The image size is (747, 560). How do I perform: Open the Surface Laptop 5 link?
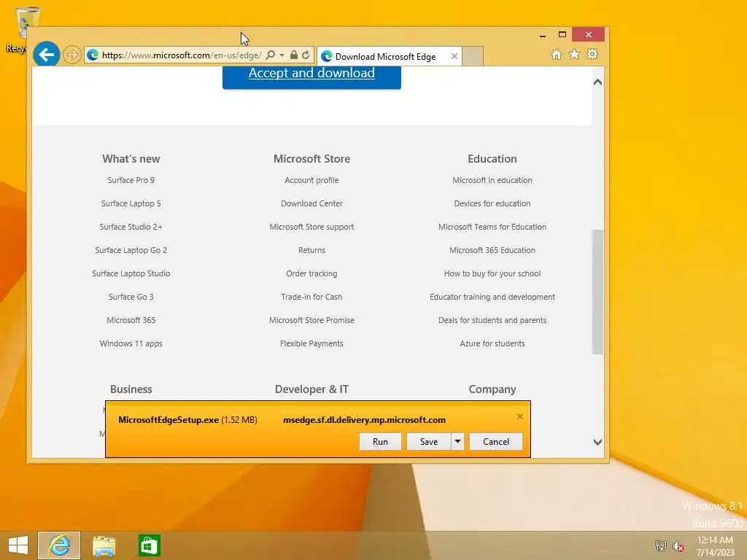[131, 203]
